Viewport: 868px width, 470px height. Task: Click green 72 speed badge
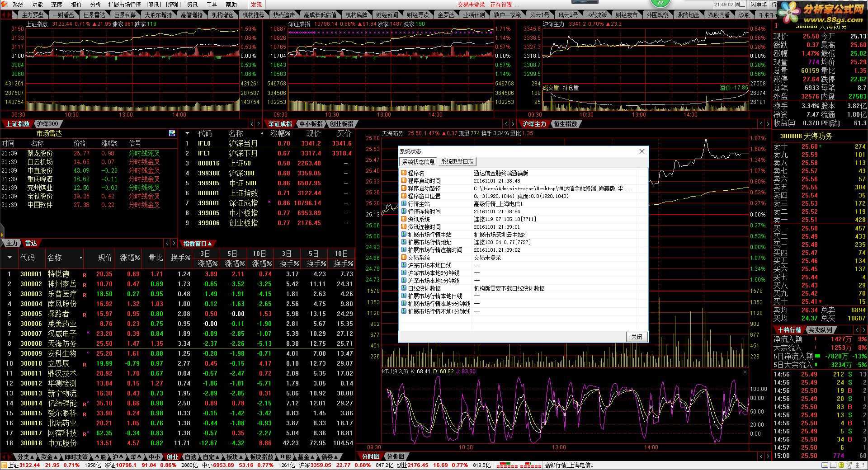tap(660, 3)
